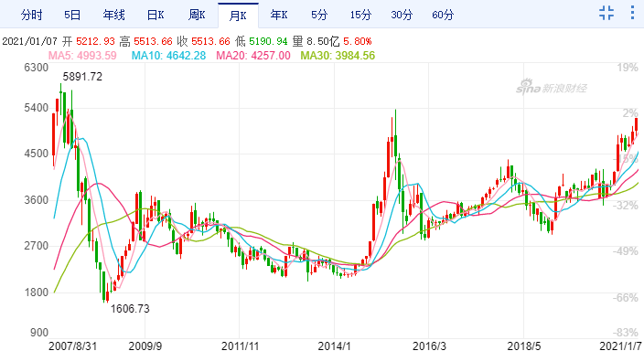Click the 2018/5 date axis label

tap(524, 346)
